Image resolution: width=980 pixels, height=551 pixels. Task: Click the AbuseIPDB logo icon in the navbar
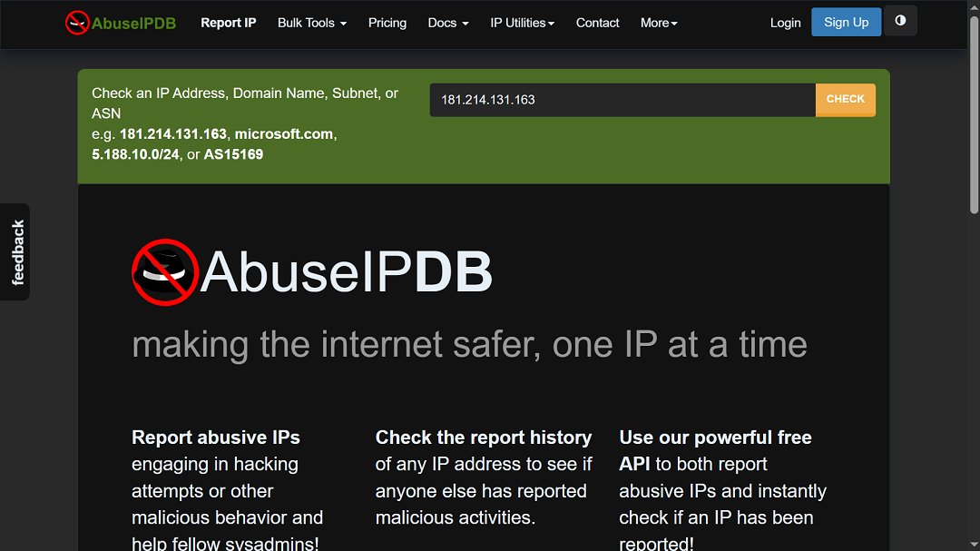click(77, 20)
